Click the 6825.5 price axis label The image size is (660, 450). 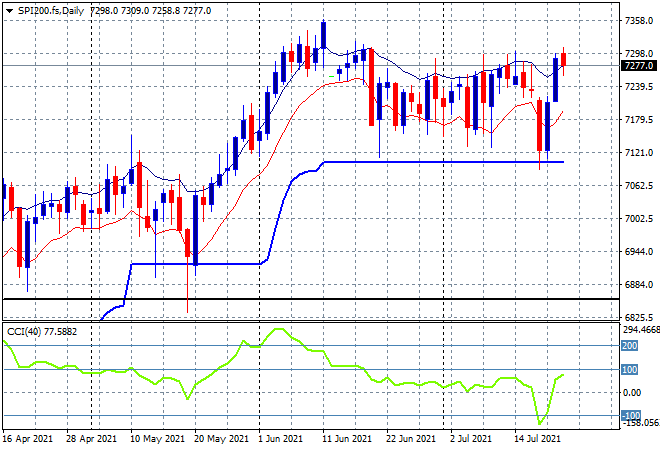point(639,317)
